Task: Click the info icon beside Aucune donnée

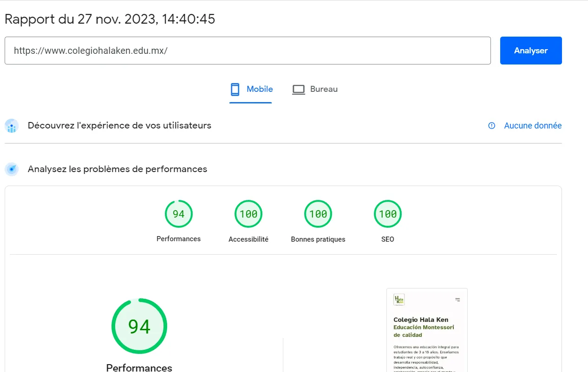Action: 491,126
